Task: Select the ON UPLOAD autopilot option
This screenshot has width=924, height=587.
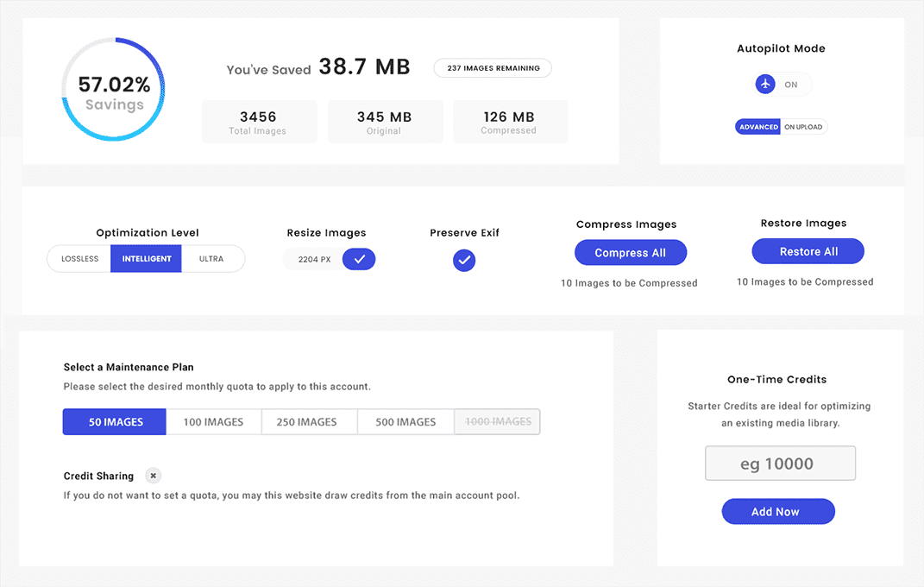Action: [804, 127]
